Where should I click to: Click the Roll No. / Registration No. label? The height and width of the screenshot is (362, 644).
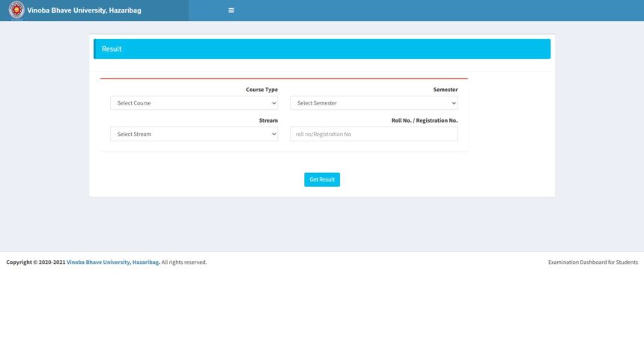point(424,120)
